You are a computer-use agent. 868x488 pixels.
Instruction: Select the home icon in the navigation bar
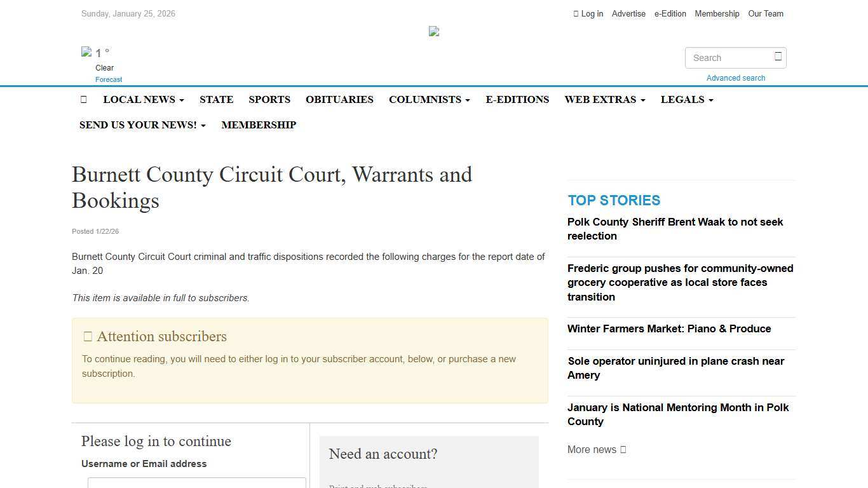tap(84, 99)
